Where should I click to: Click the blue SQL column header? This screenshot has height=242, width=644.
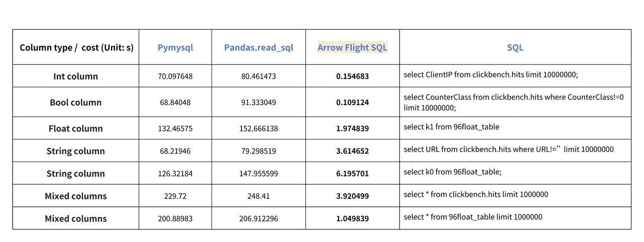(x=515, y=48)
